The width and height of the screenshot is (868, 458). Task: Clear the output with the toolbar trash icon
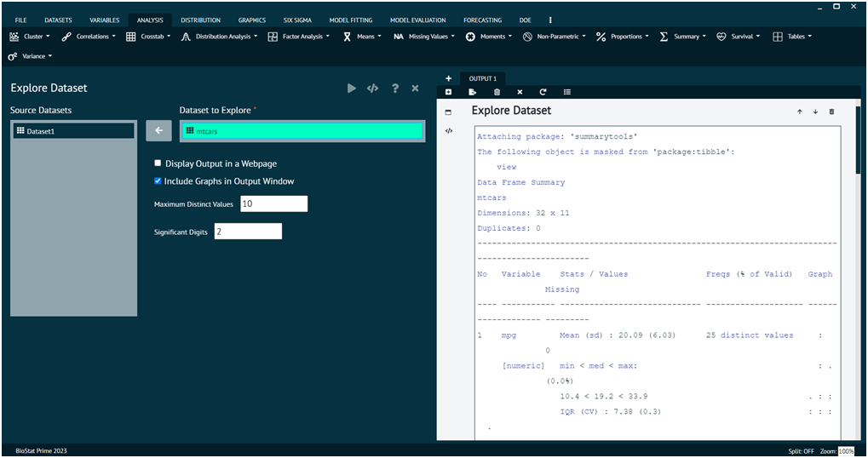(x=497, y=92)
